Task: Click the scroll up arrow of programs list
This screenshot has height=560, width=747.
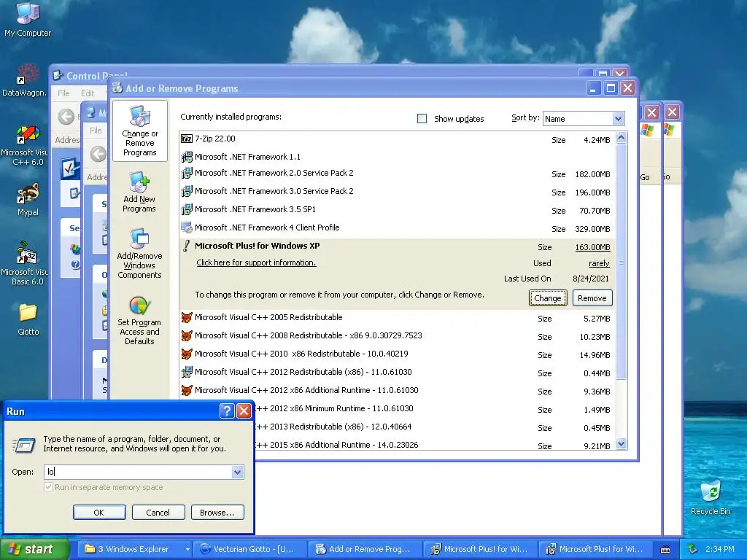Action: tap(621, 138)
